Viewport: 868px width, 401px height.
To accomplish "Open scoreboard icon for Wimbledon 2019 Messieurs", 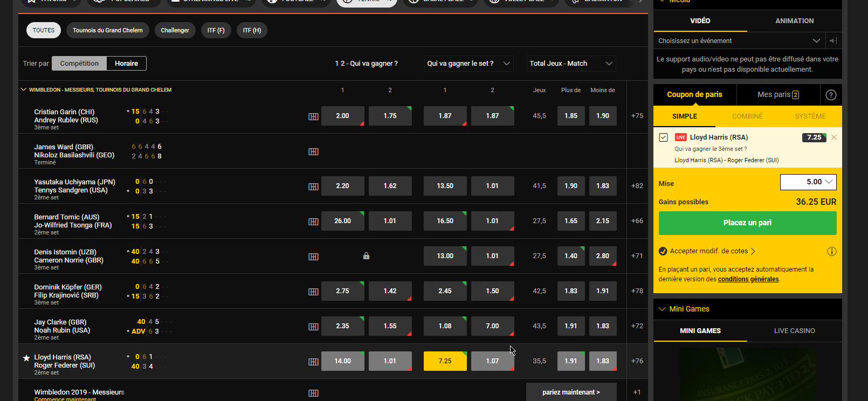I will pos(313,393).
